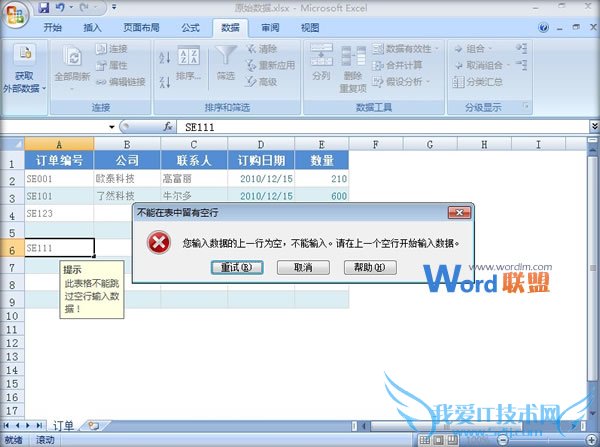Image resolution: width=600 pixels, height=447 pixels.
Task: Open the 取消组合 dropdown
Action: coord(481,65)
